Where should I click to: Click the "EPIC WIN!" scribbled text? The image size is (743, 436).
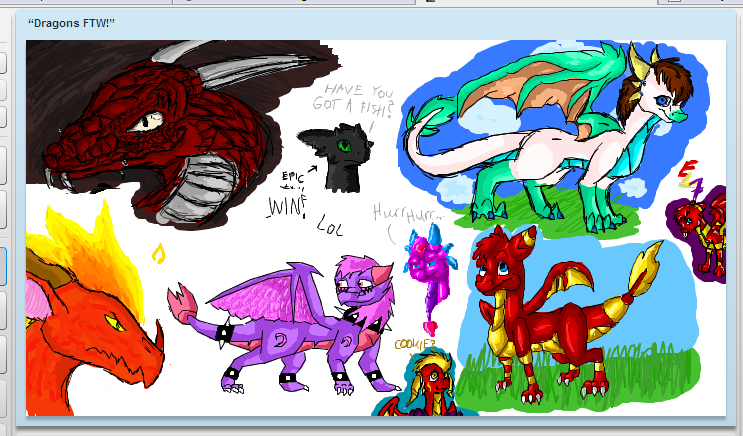click(x=288, y=195)
